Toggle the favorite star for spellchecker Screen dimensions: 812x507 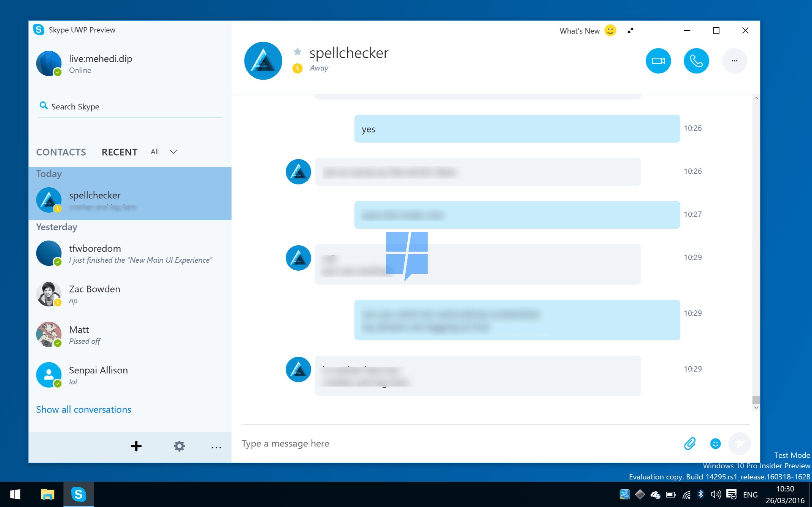tap(297, 51)
